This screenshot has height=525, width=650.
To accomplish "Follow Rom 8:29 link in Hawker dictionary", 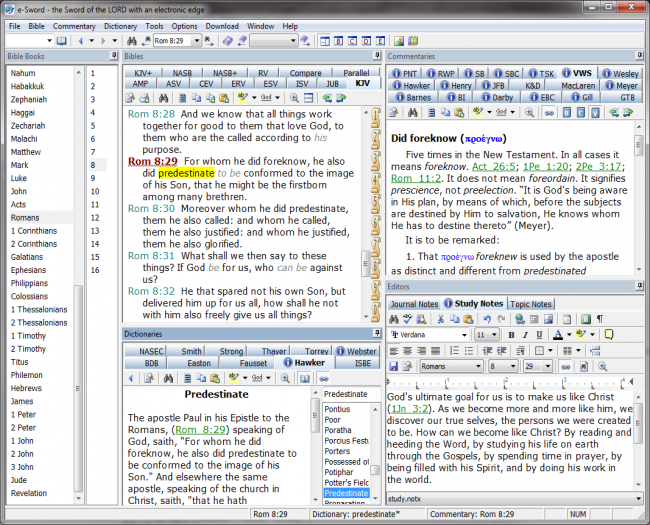I will coord(200,430).
